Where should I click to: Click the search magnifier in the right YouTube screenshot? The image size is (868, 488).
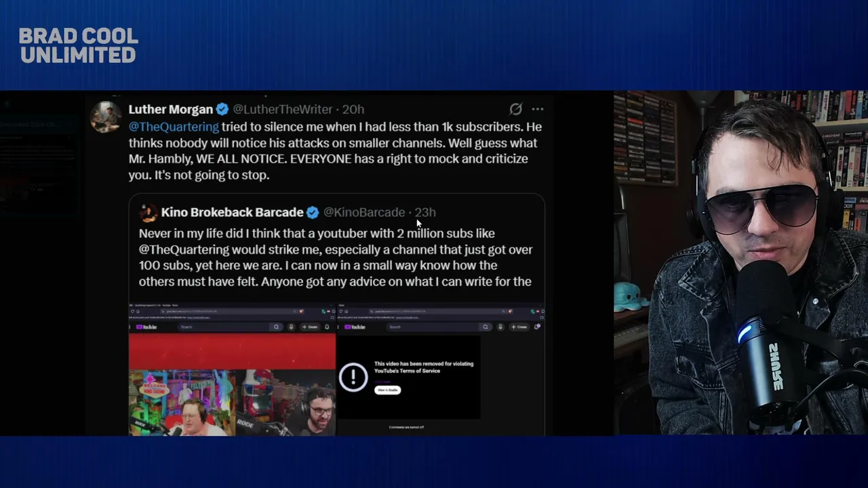pyautogui.click(x=485, y=327)
